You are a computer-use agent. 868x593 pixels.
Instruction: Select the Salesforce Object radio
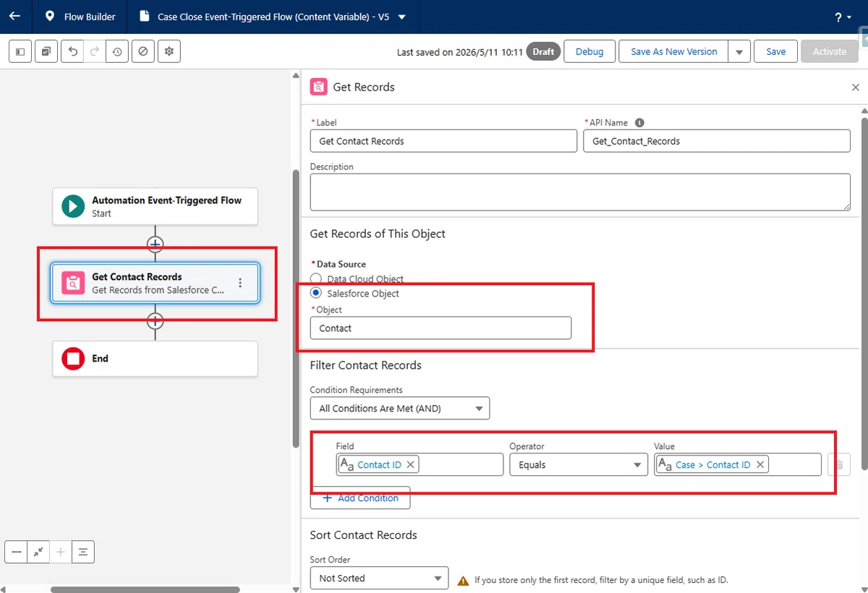pos(315,294)
